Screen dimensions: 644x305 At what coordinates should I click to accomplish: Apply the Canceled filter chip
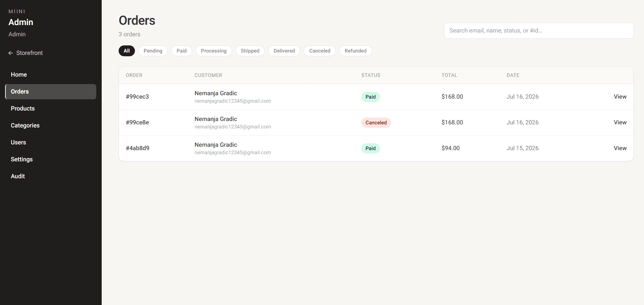pyautogui.click(x=320, y=51)
